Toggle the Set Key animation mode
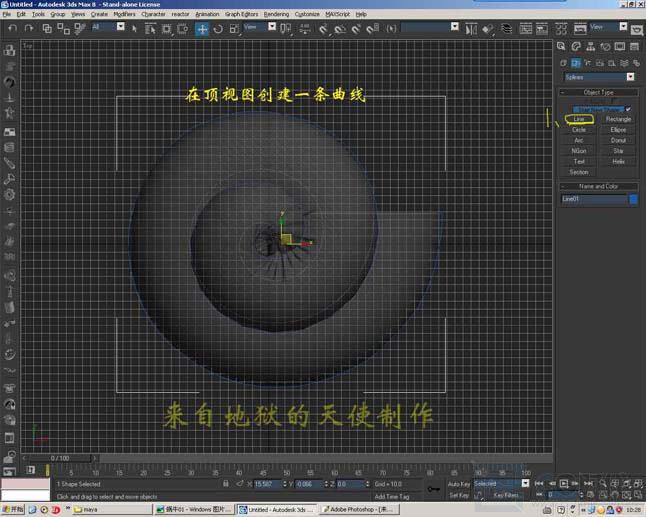 click(x=459, y=495)
